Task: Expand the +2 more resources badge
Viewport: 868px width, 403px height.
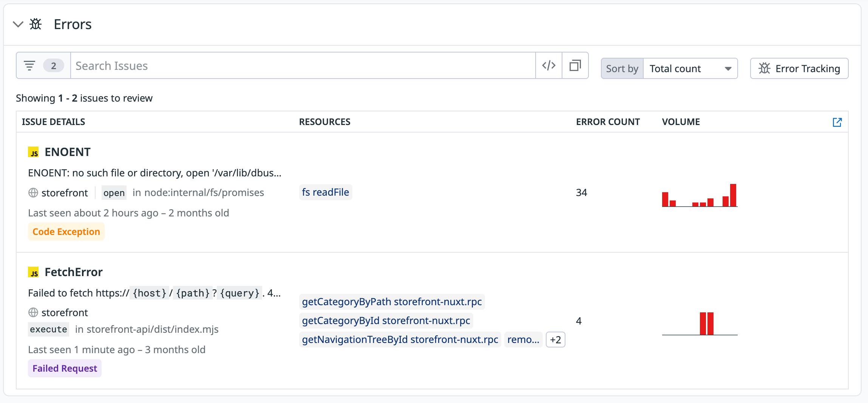Action: [x=555, y=340]
